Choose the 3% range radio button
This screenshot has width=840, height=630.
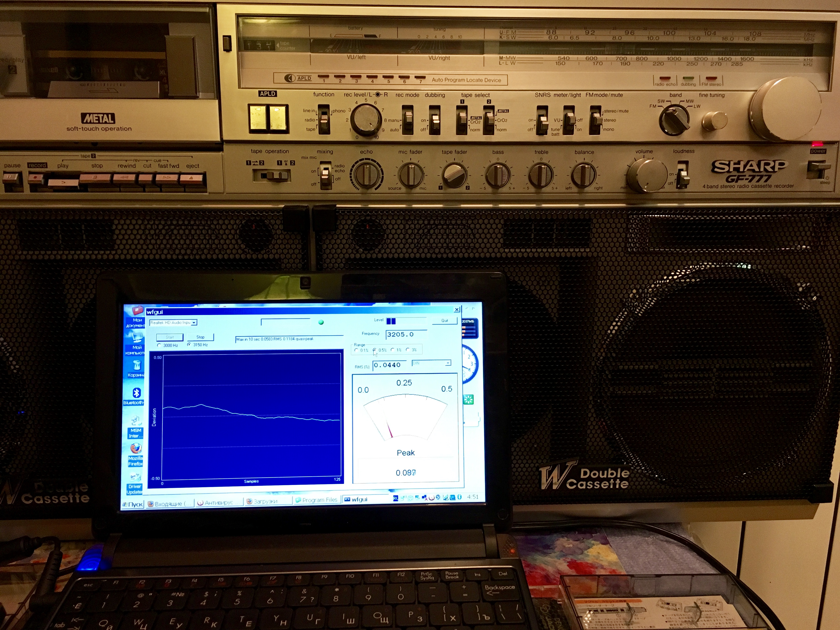pos(408,350)
